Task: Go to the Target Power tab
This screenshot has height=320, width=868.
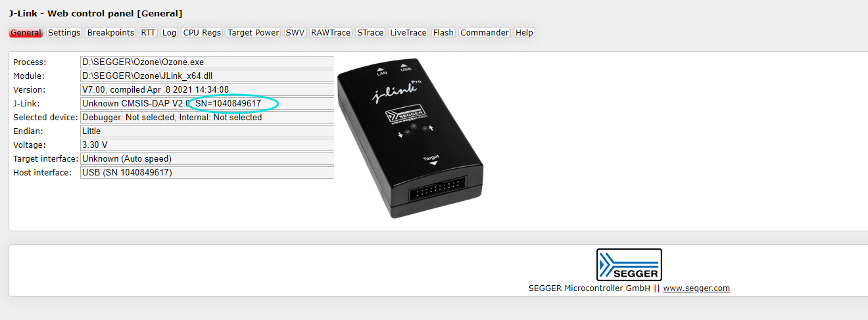Action: (253, 32)
